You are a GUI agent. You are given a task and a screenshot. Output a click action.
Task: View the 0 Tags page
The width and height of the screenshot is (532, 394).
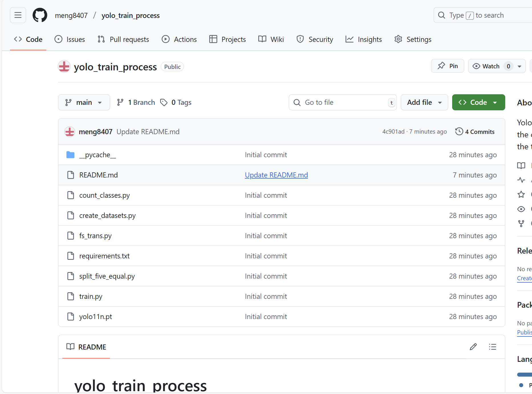[176, 102]
